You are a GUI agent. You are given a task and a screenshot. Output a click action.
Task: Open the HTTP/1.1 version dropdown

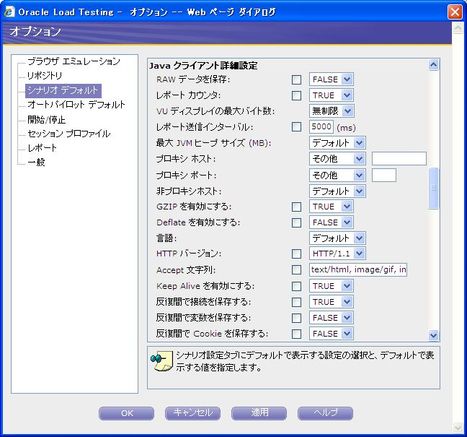[x=337, y=254]
